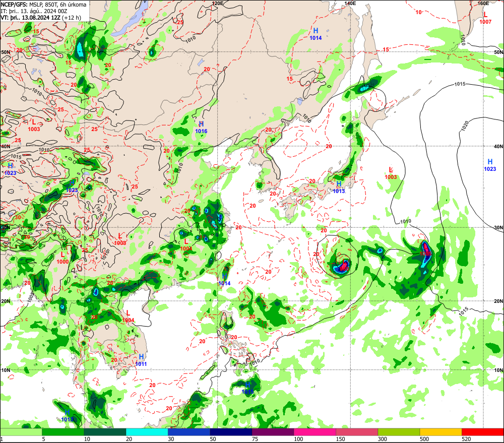Image resolution: width=504 pixels, height=443 pixels.
Task: Select the olive green 300–500 legend swatch
Action: pyautogui.click(x=399, y=432)
